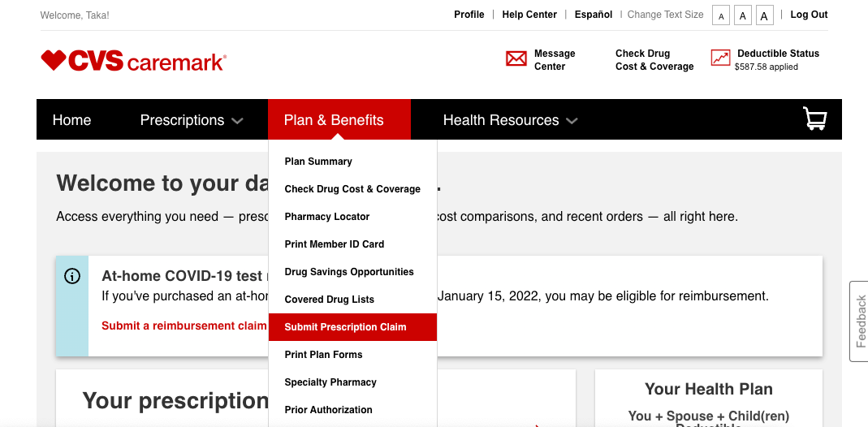This screenshot has width=868, height=427.
Task: Select Covered Drug Lists
Action: click(330, 300)
